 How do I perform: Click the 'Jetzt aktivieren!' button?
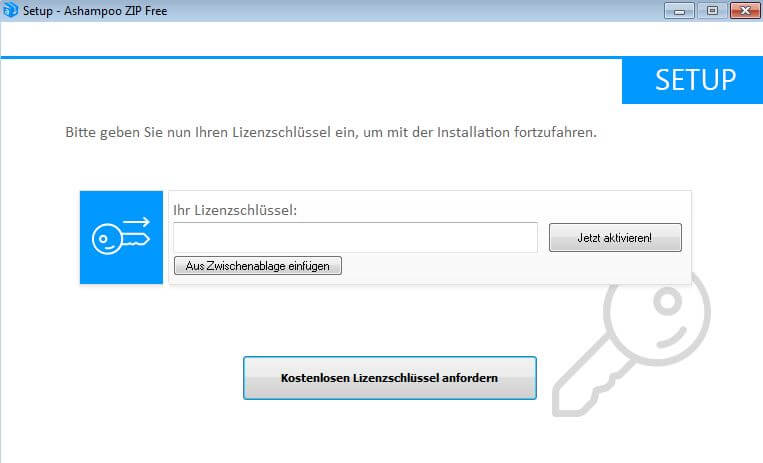coord(615,238)
